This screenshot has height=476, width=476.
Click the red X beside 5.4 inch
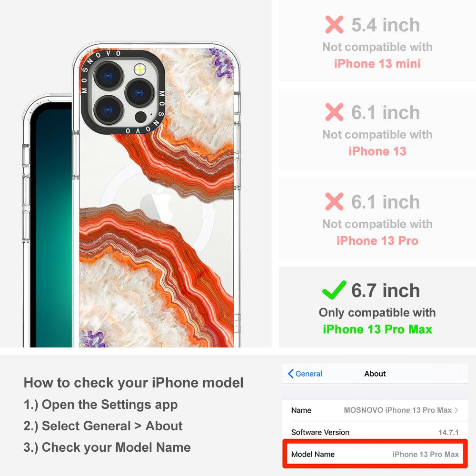pyautogui.click(x=334, y=25)
